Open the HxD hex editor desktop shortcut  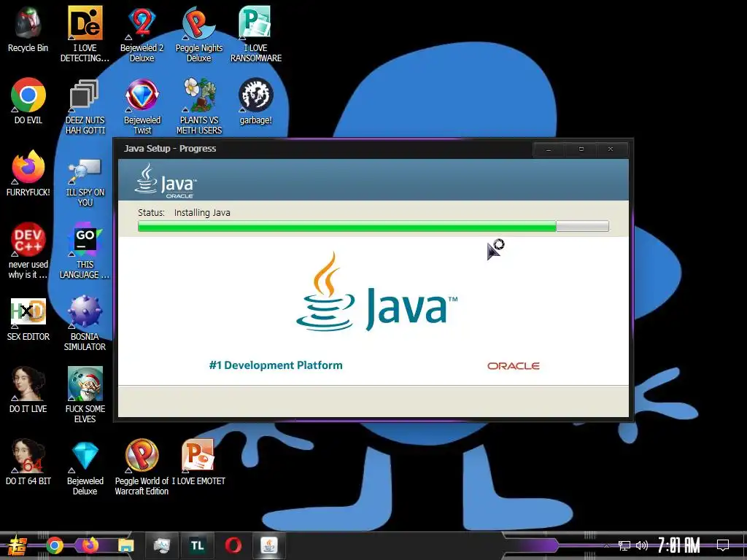[28, 318]
